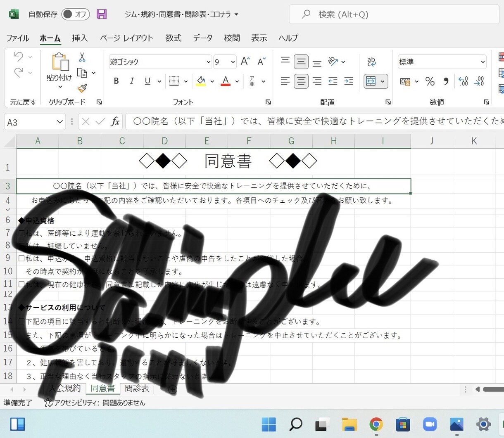Screen dimensions: 504x438
Task: Open the データ ribbon tab
Action: 203,38
